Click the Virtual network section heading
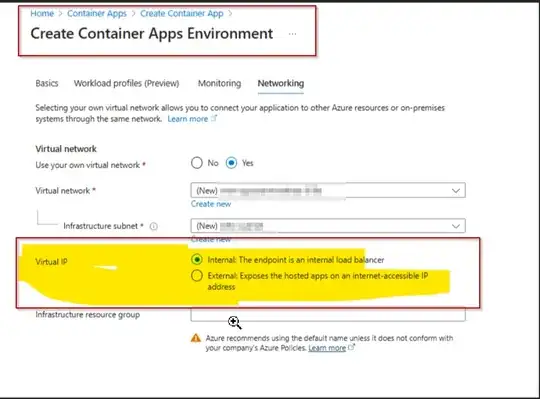 tap(66, 149)
